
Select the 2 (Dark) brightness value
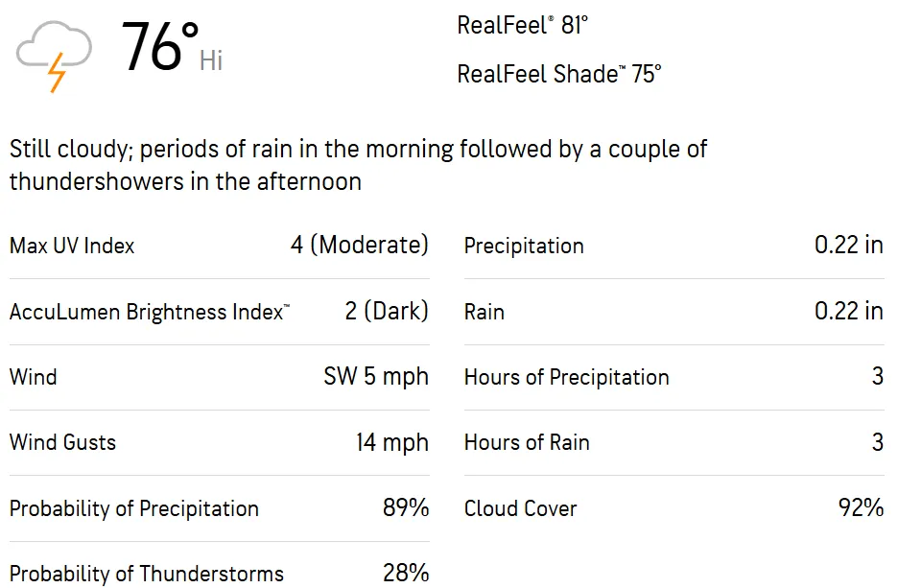tap(387, 312)
